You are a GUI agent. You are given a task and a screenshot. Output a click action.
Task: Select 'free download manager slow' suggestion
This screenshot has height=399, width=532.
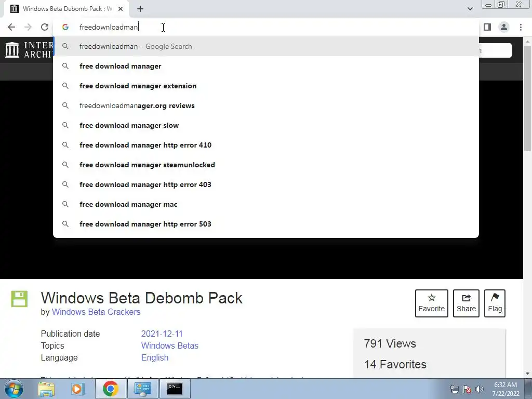tap(266, 125)
